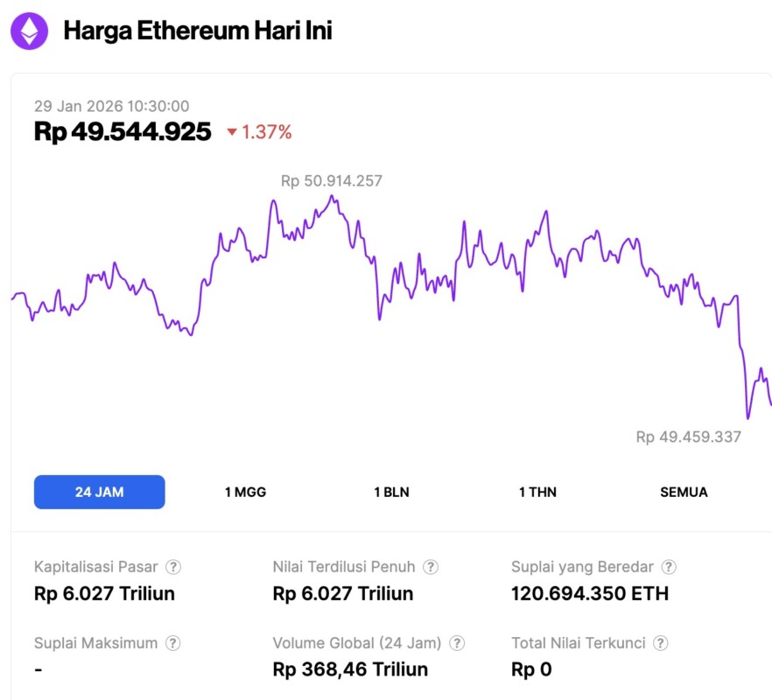The width and height of the screenshot is (772, 700).
Task: Click the 120.694.350 ETH supply value
Action: 589,594
